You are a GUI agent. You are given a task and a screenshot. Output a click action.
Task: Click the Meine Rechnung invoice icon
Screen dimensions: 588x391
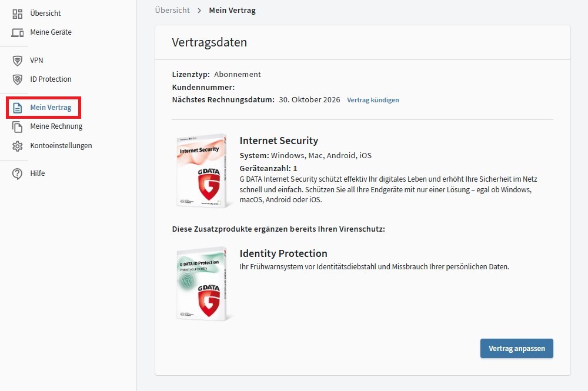click(x=18, y=126)
